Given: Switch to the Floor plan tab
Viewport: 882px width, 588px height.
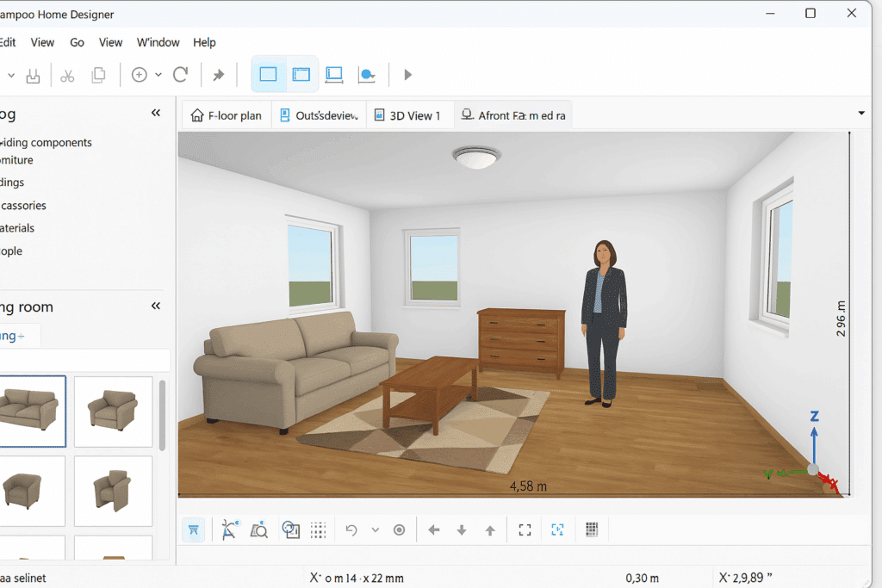Looking at the screenshot, I should click(x=226, y=114).
